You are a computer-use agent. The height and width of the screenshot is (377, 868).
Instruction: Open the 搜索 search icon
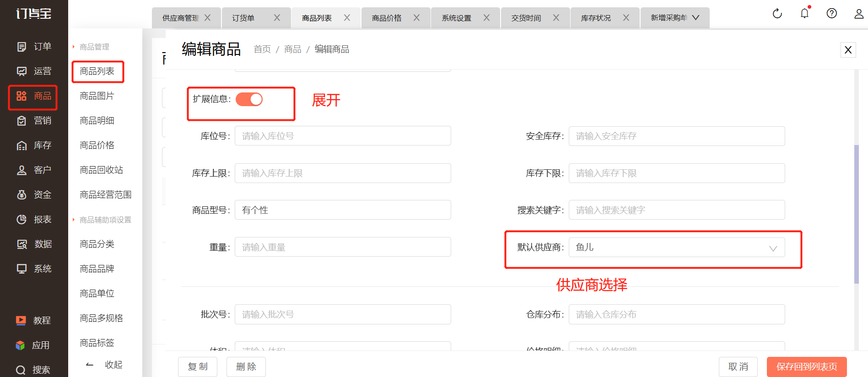click(21, 370)
